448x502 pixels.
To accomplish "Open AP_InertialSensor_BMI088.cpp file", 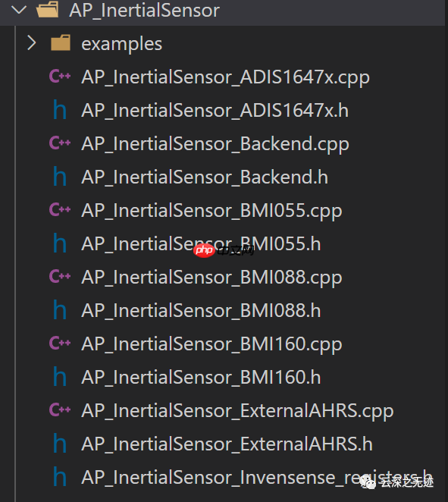I will [x=211, y=278].
